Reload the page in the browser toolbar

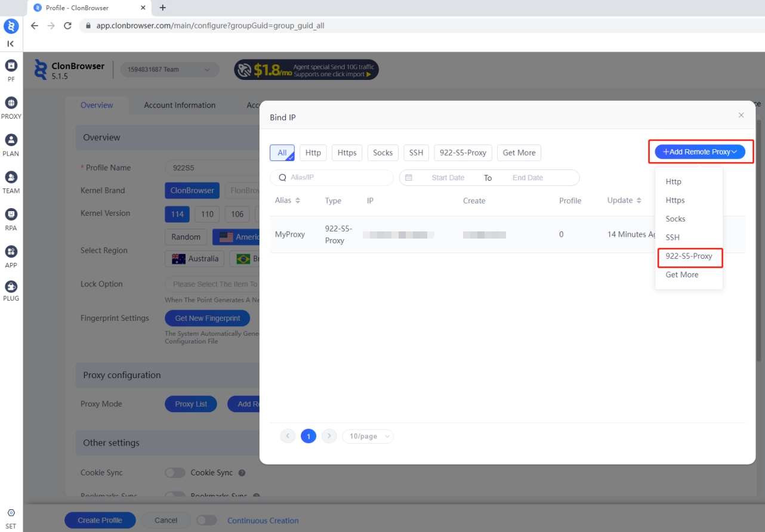(67, 26)
